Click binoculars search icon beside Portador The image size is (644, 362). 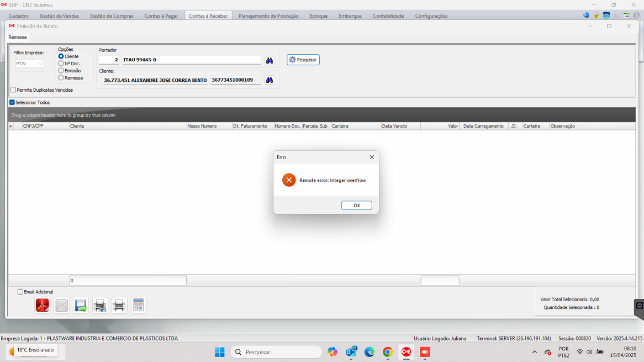tap(270, 60)
